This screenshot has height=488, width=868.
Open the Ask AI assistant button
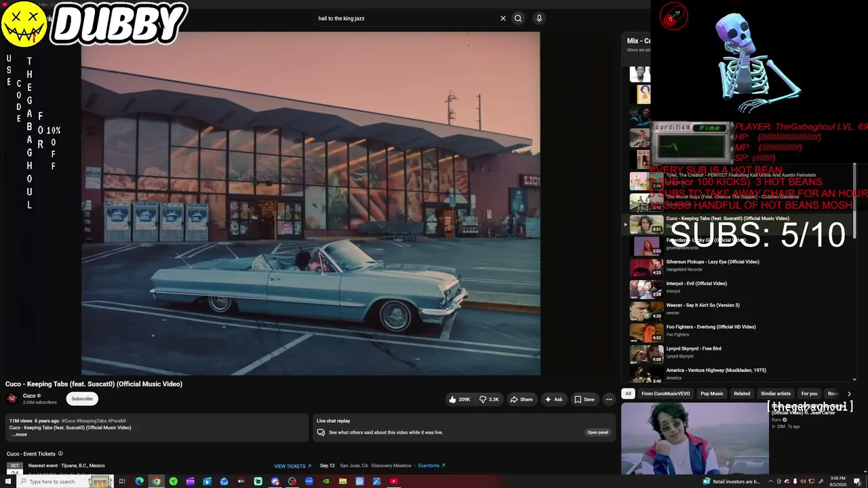coord(553,399)
